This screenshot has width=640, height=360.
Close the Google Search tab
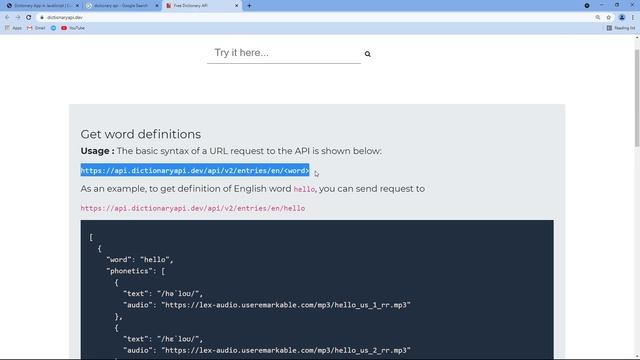tap(157, 6)
